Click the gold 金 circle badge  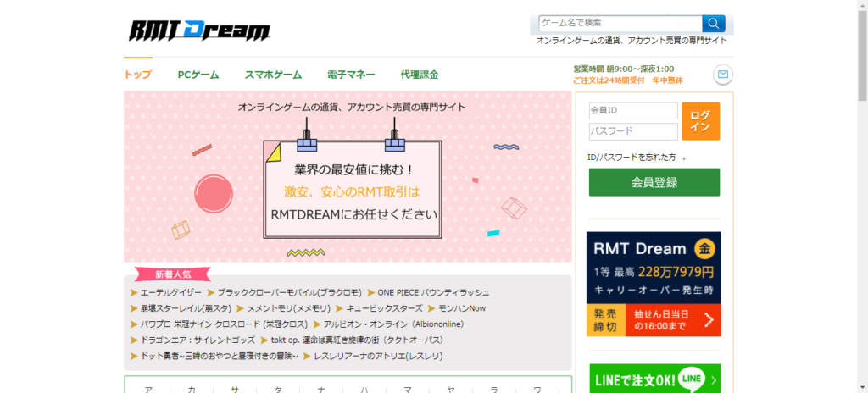tap(704, 248)
